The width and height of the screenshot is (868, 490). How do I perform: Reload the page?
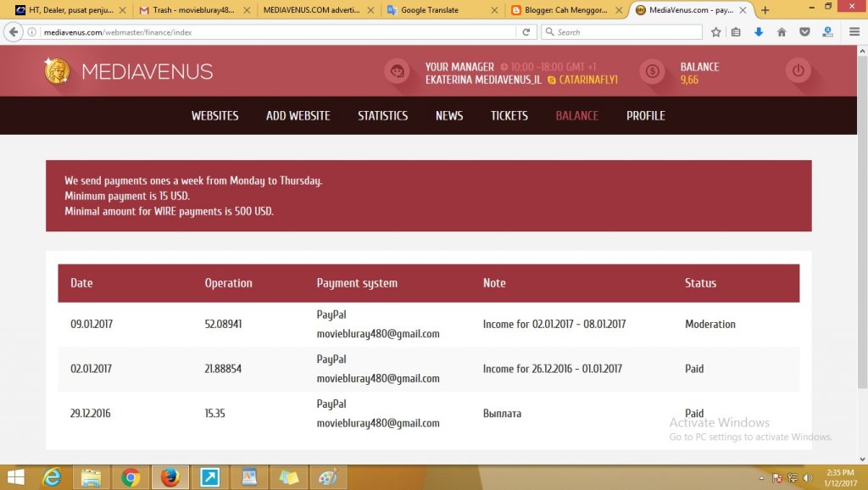[526, 32]
